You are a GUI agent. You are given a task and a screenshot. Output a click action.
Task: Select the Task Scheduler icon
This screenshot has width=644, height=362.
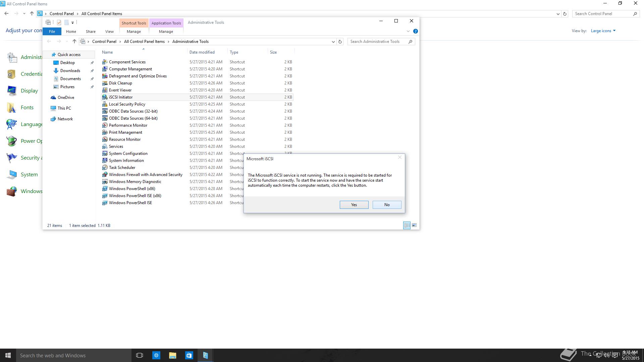pos(105,168)
